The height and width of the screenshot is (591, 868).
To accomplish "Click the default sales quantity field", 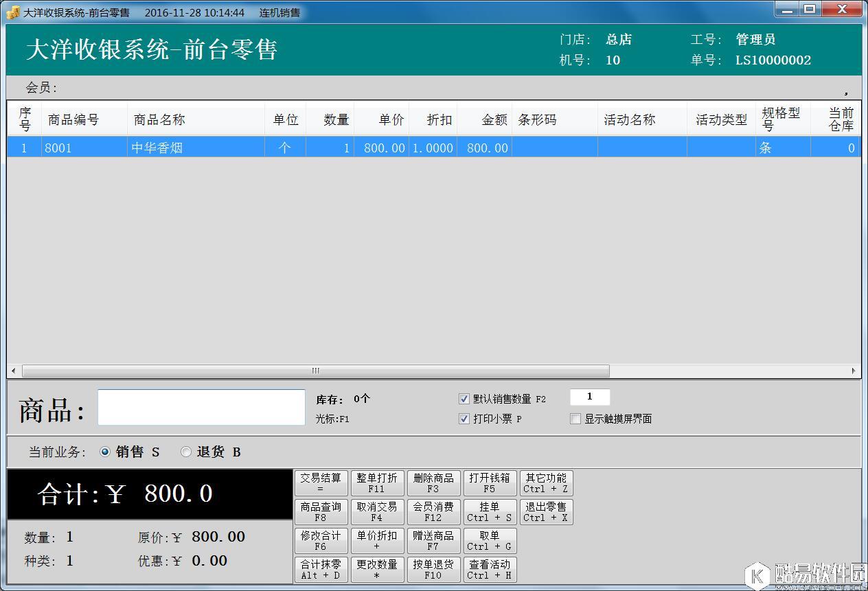I will (x=589, y=397).
